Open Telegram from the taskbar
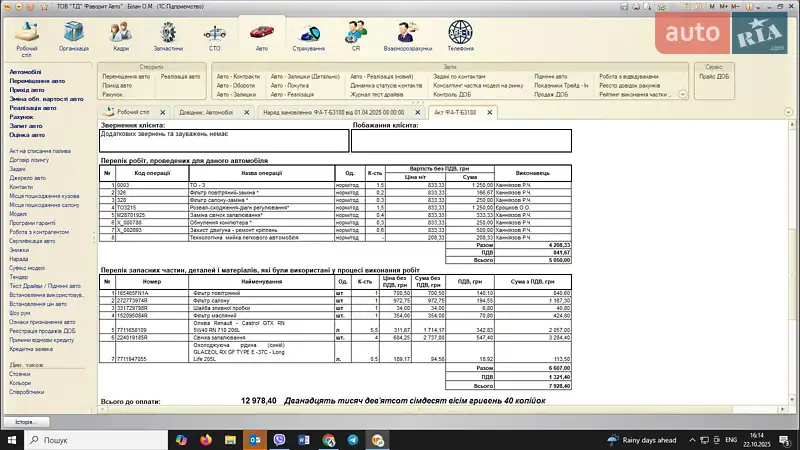The height and width of the screenshot is (450, 800). pyautogui.click(x=353, y=440)
